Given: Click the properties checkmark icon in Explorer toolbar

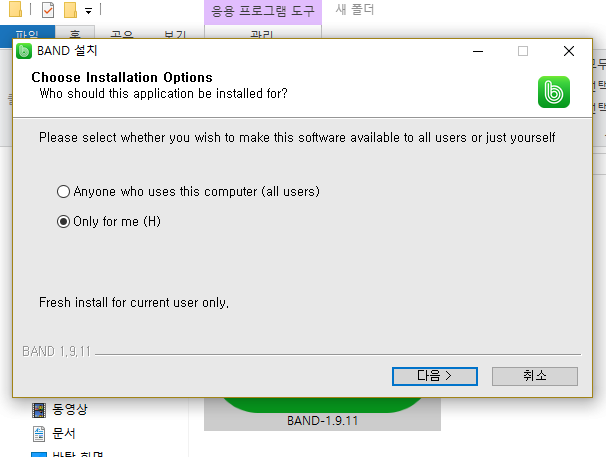Looking at the screenshot, I should tap(48, 10).
